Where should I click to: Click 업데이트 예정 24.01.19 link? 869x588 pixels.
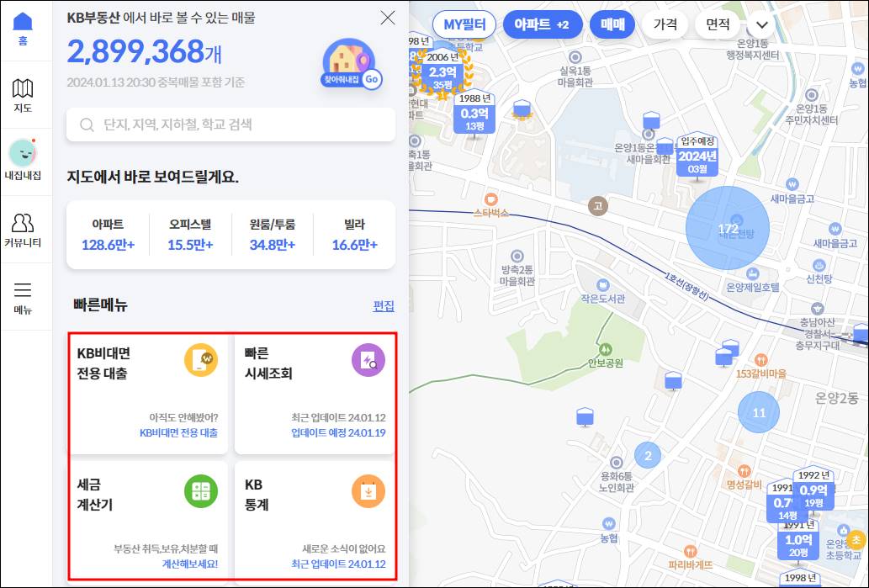tap(338, 433)
